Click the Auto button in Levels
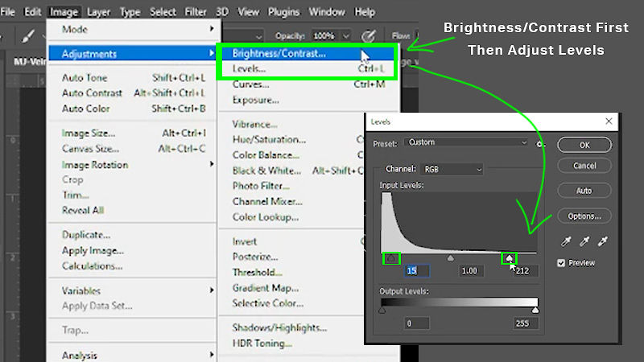Image resolution: width=644 pixels, height=362 pixels. 584,191
